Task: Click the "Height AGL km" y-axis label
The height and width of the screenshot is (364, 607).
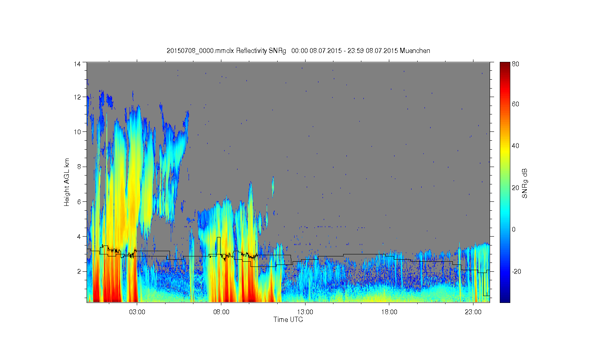Action: click(67, 182)
